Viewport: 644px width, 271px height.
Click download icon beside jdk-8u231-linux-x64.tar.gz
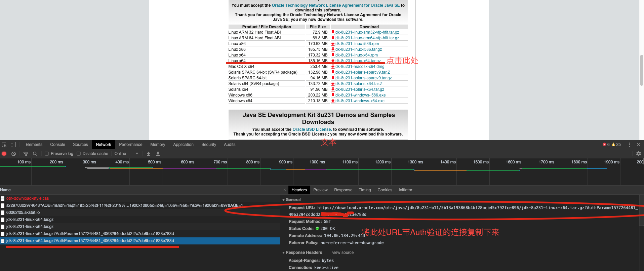[333, 61]
